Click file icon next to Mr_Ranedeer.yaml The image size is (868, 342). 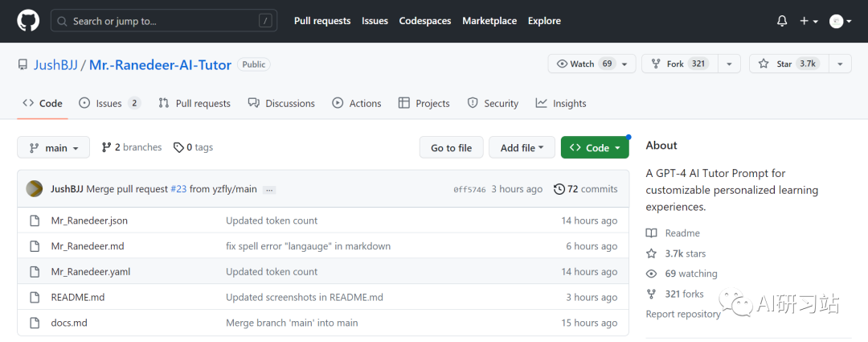35,272
